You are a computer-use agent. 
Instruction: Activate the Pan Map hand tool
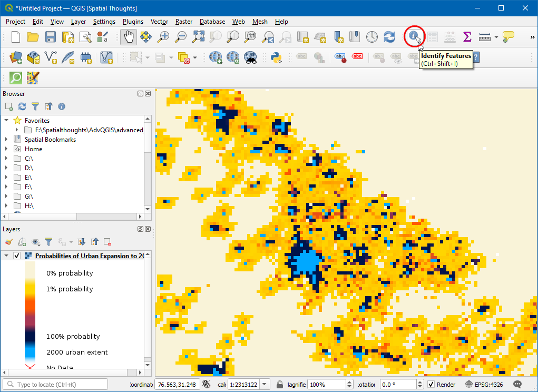pos(129,37)
